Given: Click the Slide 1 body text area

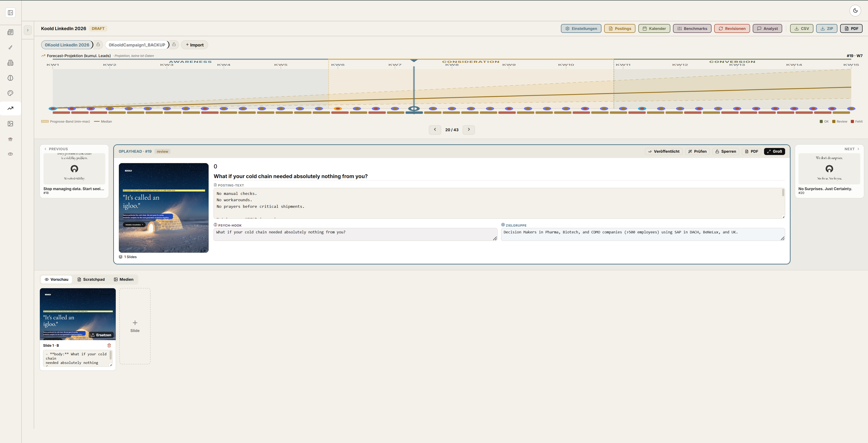Looking at the screenshot, I should pyautogui.click(x=77, y=358).
